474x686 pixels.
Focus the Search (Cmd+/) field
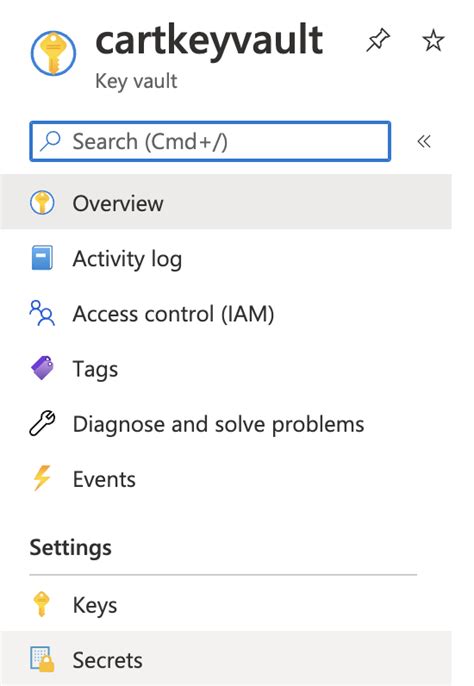pos(210,141)
